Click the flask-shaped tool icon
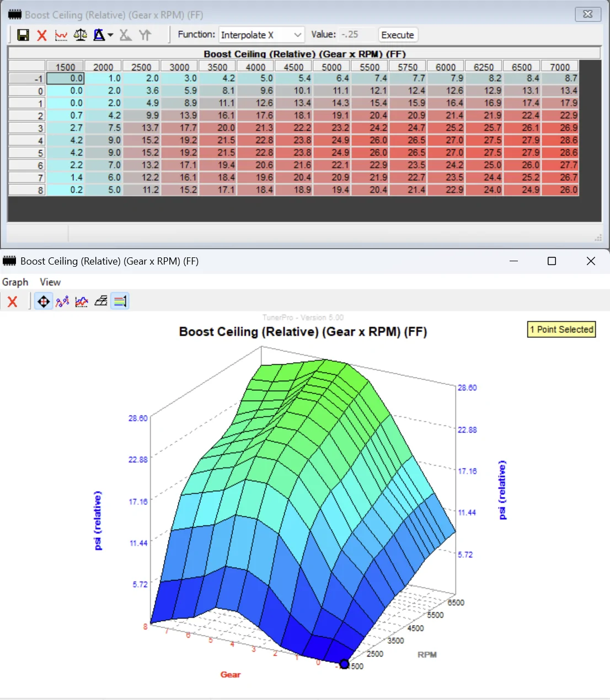Viewport: 610px width, 700px height. tap(99, 35)
